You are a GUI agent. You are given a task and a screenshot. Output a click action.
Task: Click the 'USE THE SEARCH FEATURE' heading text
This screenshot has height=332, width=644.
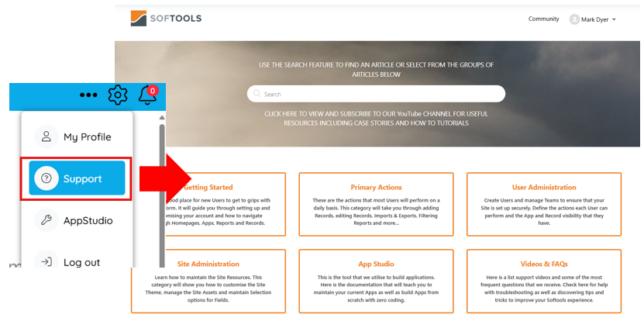pos(376,70)
